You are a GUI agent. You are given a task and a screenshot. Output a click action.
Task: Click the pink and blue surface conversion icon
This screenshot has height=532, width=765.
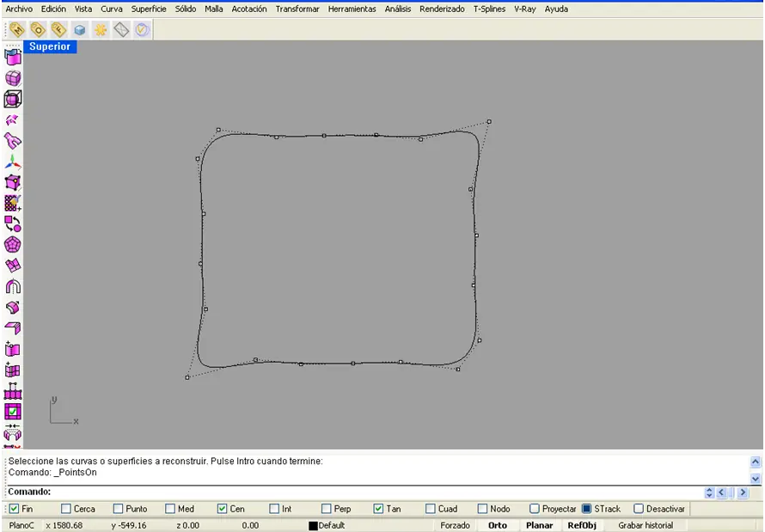pyautogui.click(x=13, y=57)
